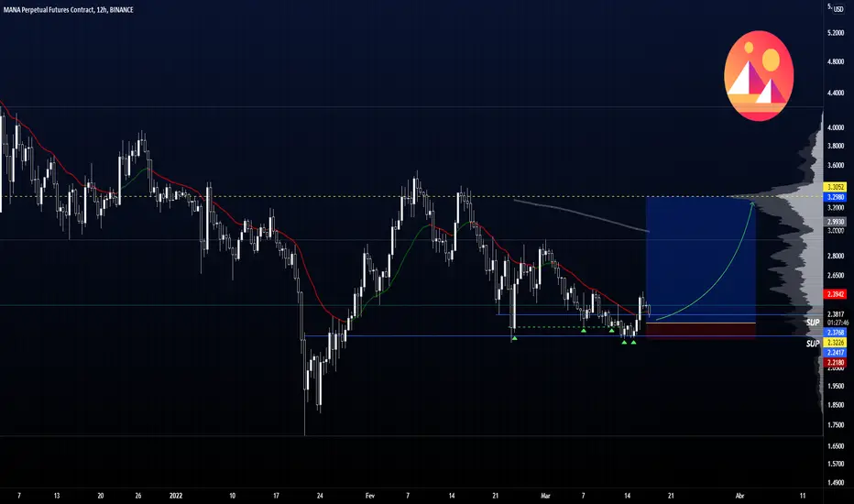
Task: Click the Abr month label on time axis
Action: (x=739, y=496)
